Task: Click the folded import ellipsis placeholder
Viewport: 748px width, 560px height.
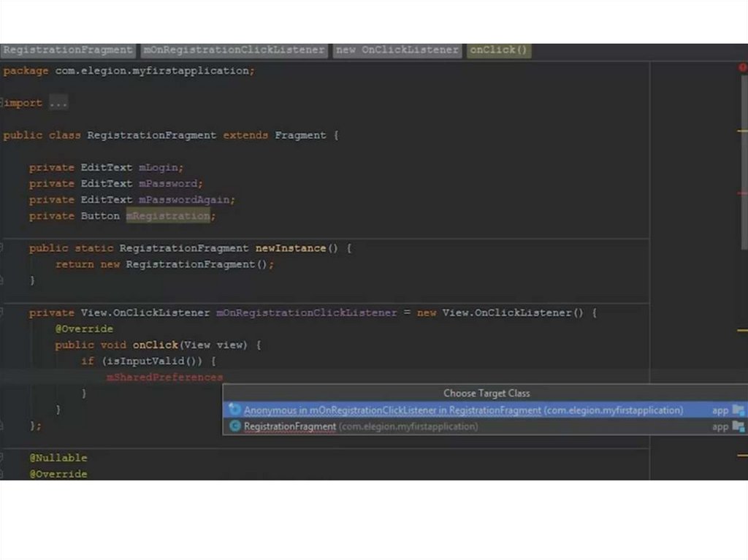Action: (x=58, y=103)
